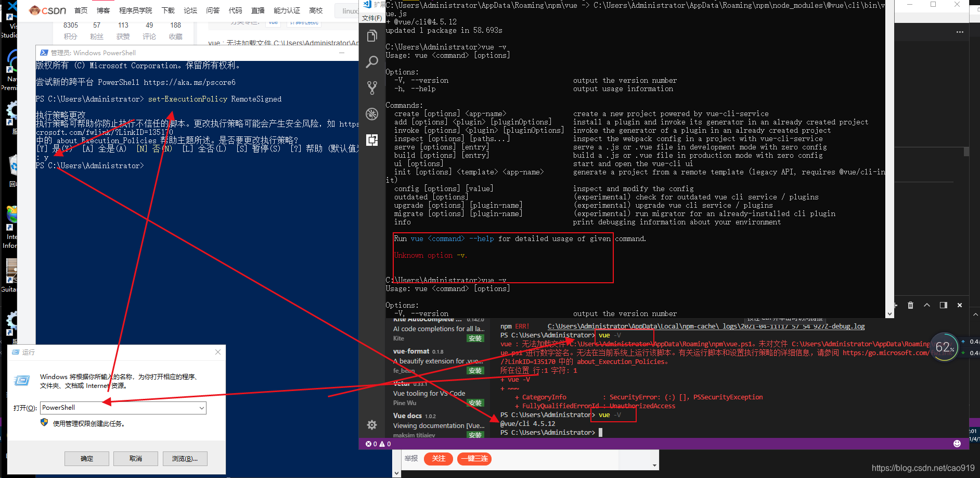
Task: Click the 举报 link
Action: click(x=411, y=458)
